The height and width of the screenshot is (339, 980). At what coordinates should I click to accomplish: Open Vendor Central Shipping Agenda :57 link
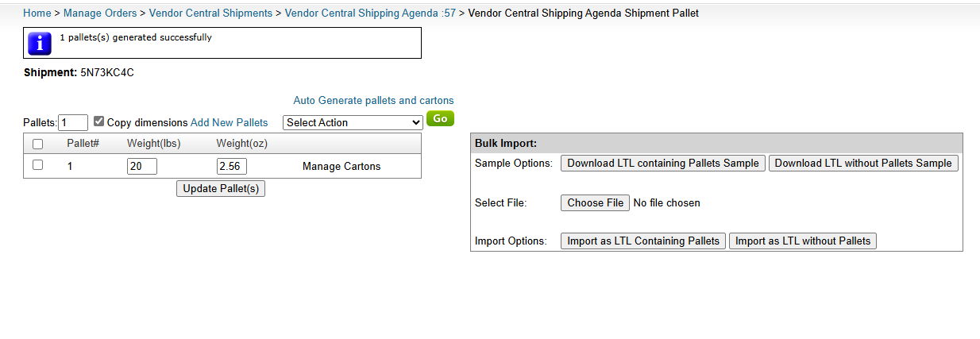[x=370, y=13]
